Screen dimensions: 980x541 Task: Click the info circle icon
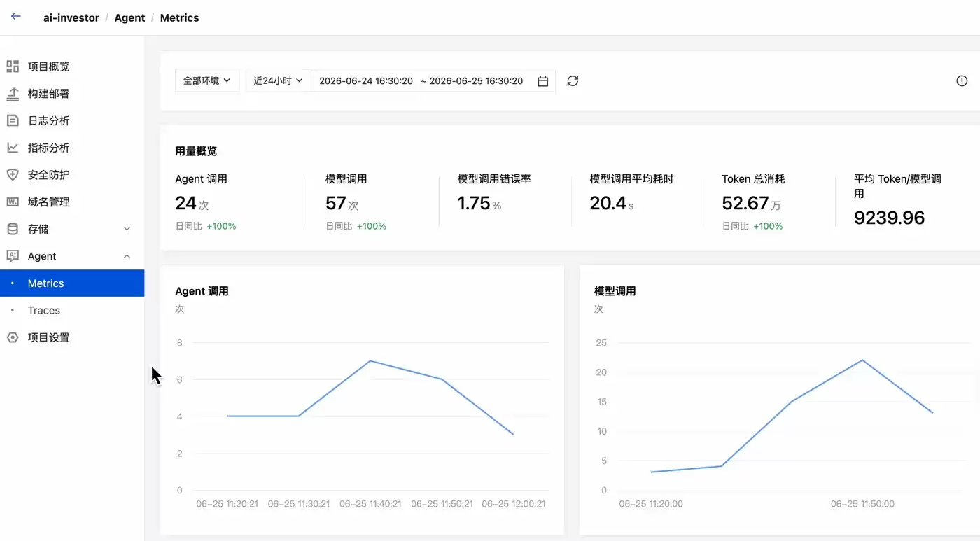click(x=962, y=81)
